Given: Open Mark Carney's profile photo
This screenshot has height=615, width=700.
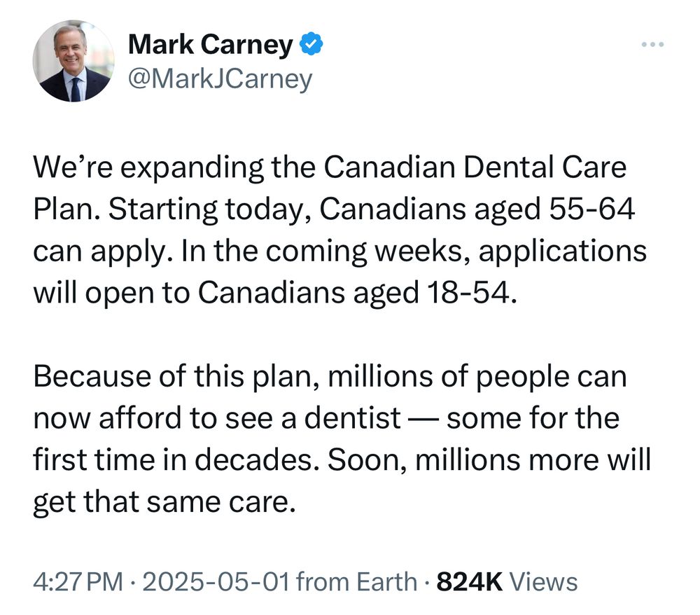Looking at the screenshot, I should pyautogui.click(x=73, y=61).
